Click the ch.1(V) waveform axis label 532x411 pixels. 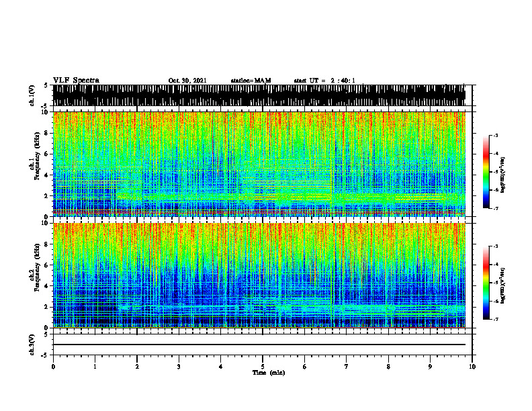pyautogui.click(x=32, y=95)
